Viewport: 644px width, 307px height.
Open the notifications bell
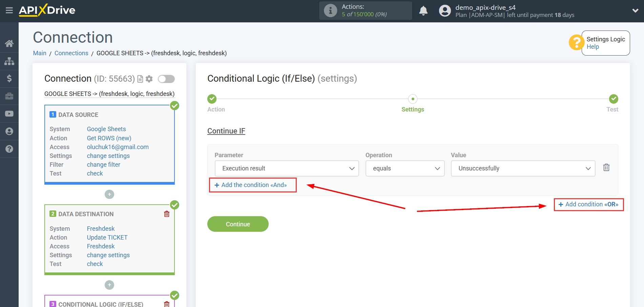(x=423, y=11)
